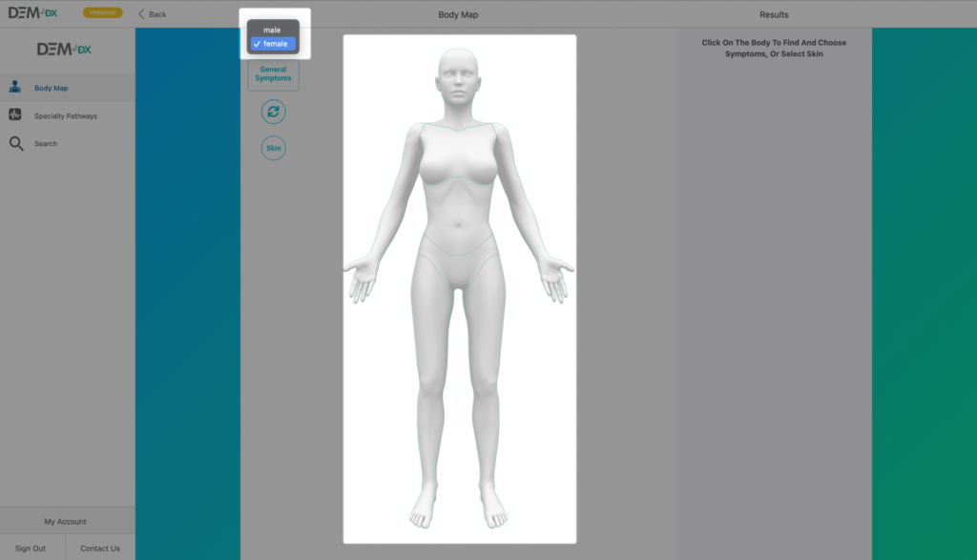Click the DEM DX logo in sidebar
This screenshot has width=977, height=560.
coord(64,49)
